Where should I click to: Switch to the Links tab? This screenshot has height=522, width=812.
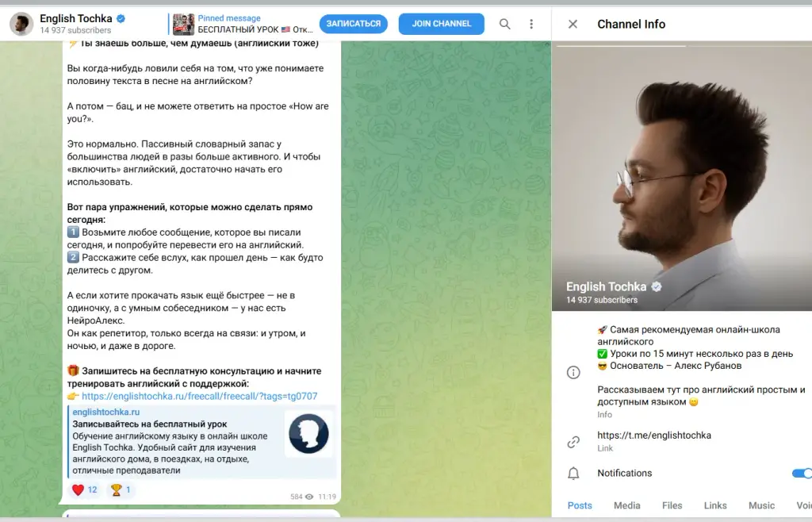coord(715,505)
